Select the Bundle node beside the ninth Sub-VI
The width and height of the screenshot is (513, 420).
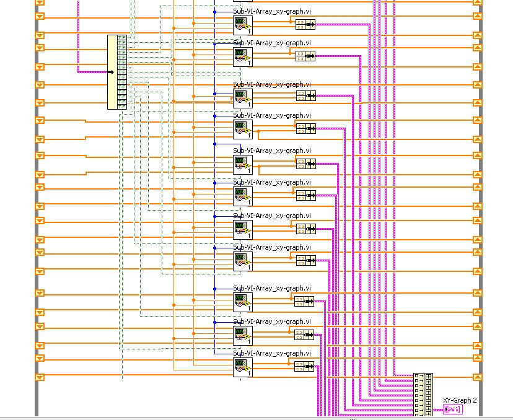[304, 301]
